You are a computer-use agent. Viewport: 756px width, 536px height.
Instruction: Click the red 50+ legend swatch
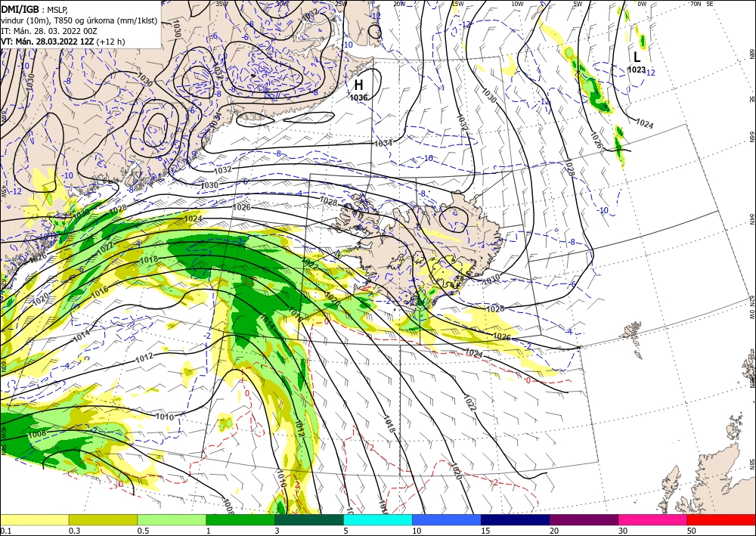721,519
